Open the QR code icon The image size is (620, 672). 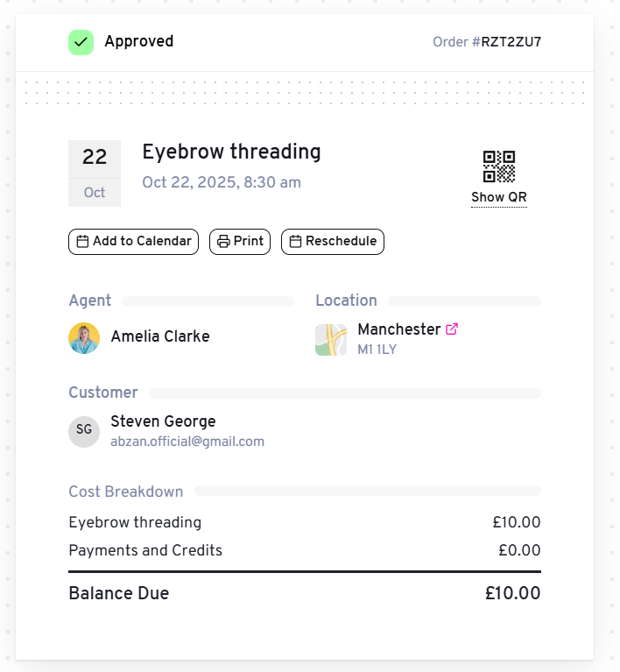[498, 166]
